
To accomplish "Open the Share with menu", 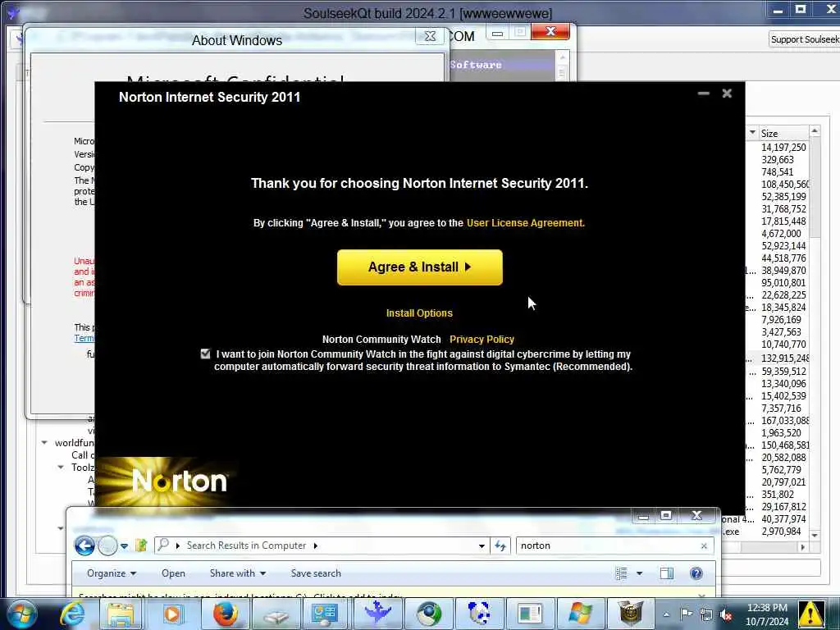I will click(x=238, y=573).
